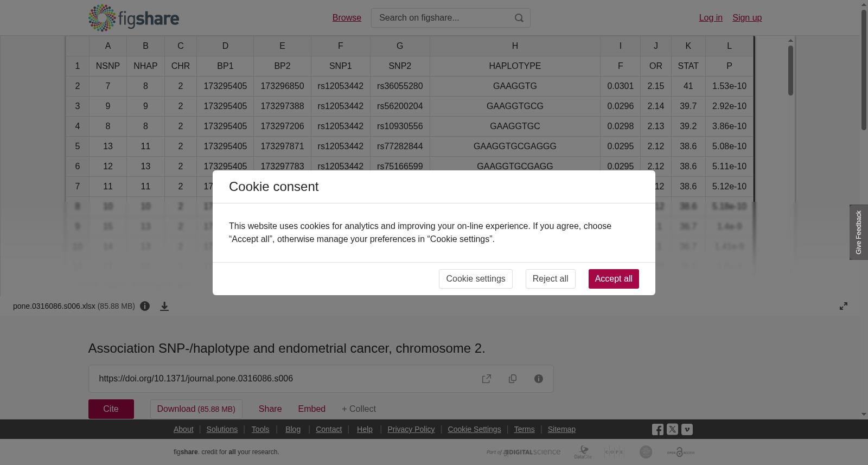Open Cookie settings in consent dialog
Image resolution: width=868 pixels, height=465 pixels.
click(x=476, y=279)
